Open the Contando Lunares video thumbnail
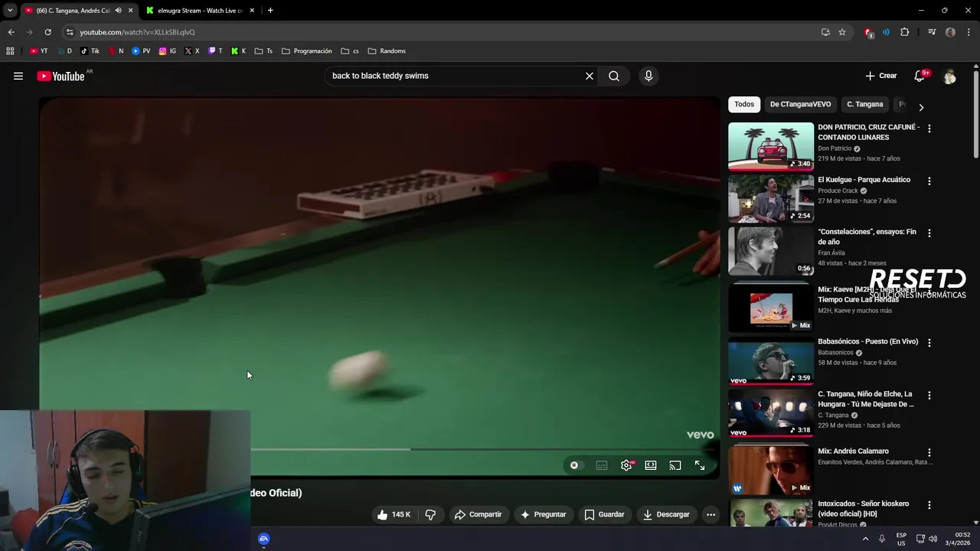 (x=771, y=146)
